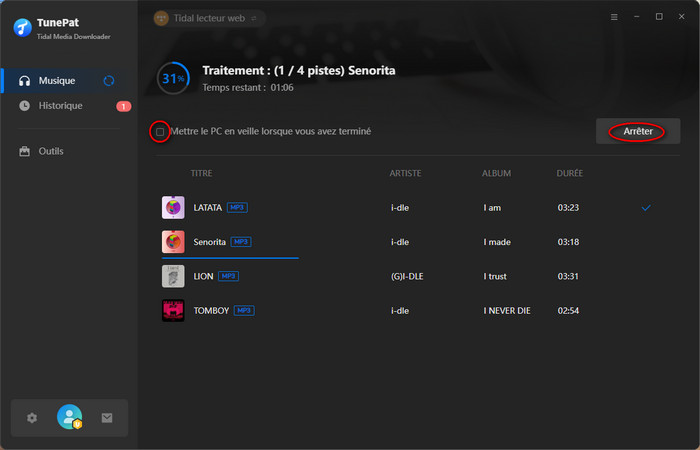Click the completed checkmark on LATATA row

coord(646,208)
